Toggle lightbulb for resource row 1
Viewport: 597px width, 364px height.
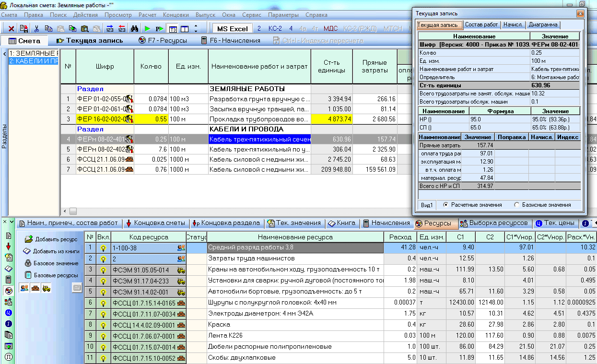coord(103,248)
